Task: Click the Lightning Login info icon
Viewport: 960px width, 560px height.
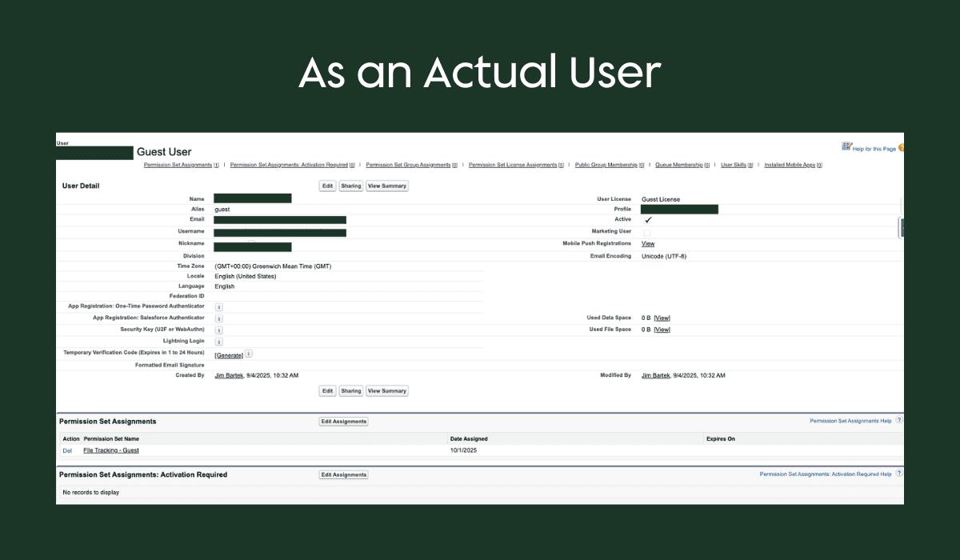Action: coord(218,341)
